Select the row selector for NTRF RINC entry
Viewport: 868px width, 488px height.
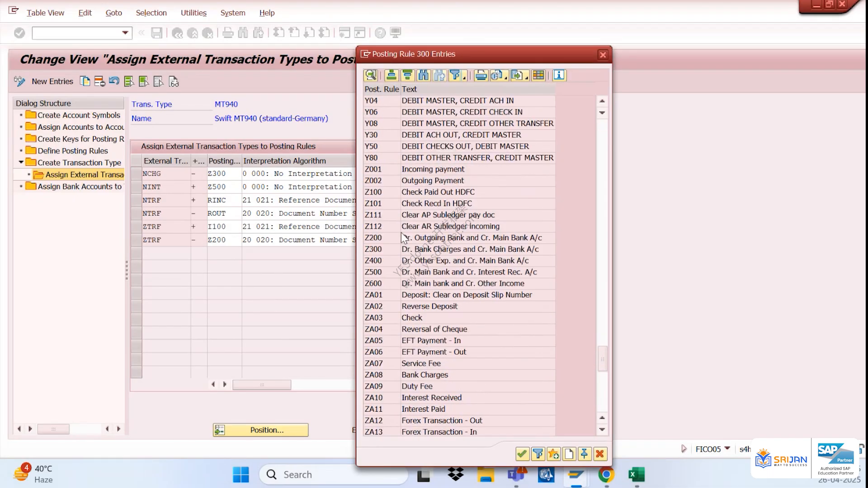pos(136,200)
